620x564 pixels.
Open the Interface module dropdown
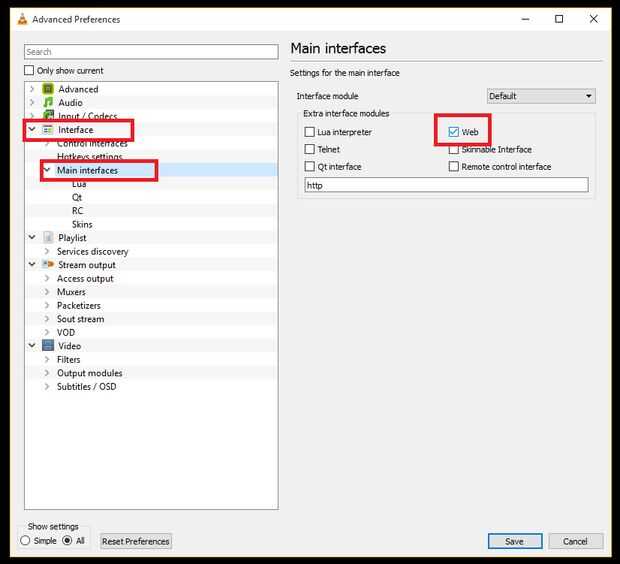pos(541,96)
